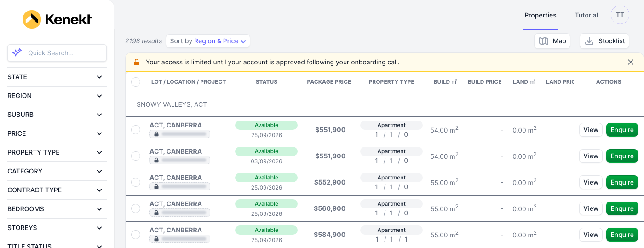View the $584,900 apartment listing
Screen dimensions: 644x248
(591, 235)
